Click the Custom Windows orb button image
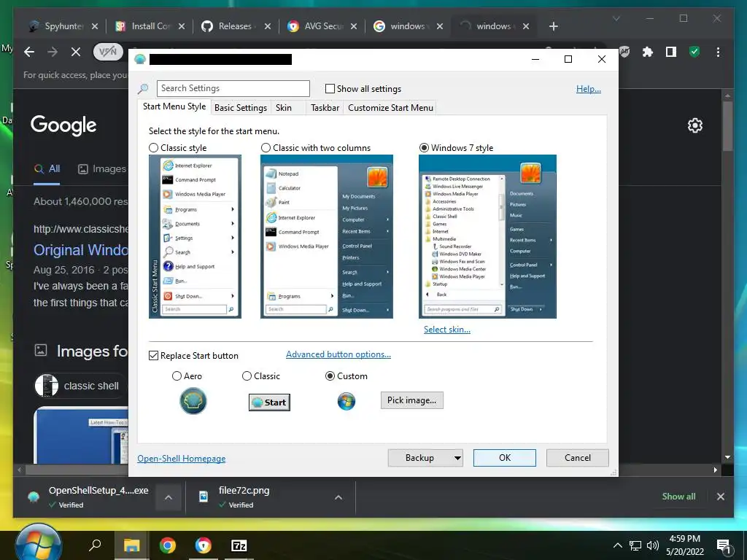747x560 pixels. [x=347, y=402]
